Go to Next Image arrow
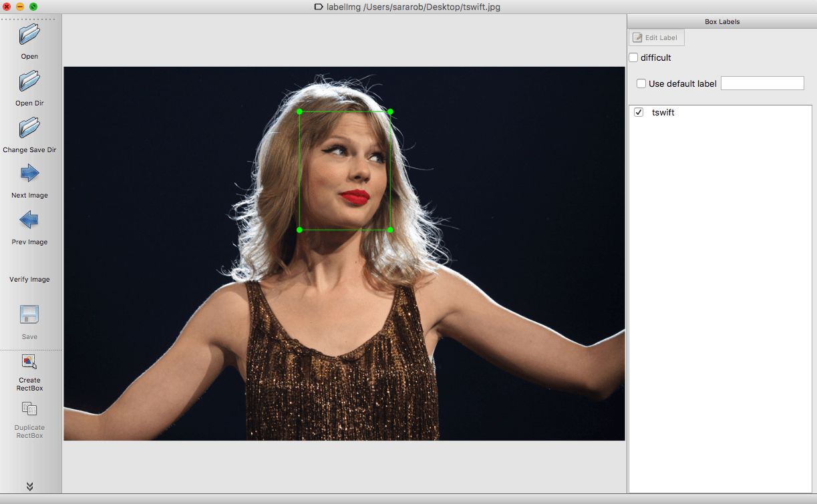 pyautogui.click(x=29, y=174)
